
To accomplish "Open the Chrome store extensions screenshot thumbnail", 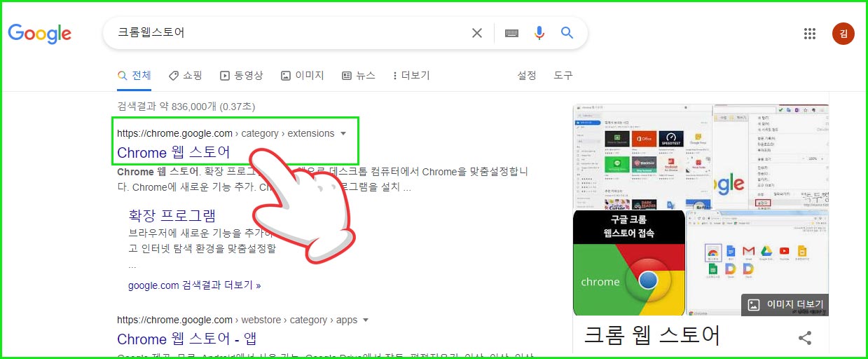I will 642,156.
